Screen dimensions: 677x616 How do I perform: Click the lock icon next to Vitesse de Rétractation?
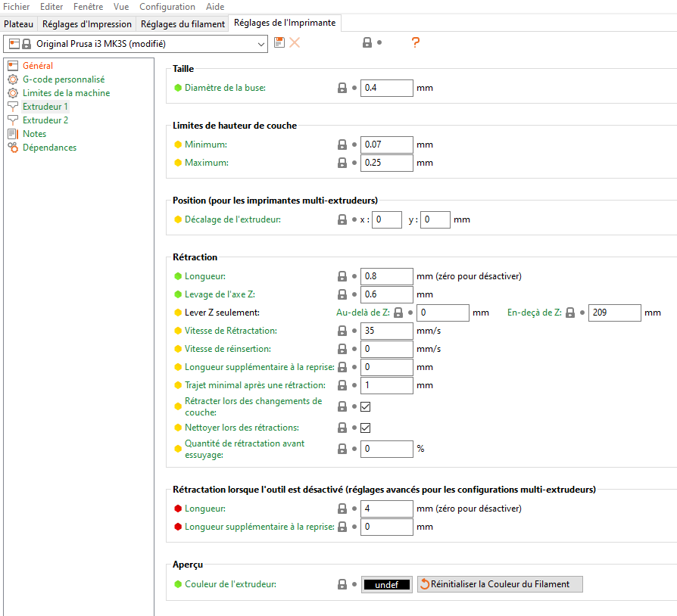342,331
